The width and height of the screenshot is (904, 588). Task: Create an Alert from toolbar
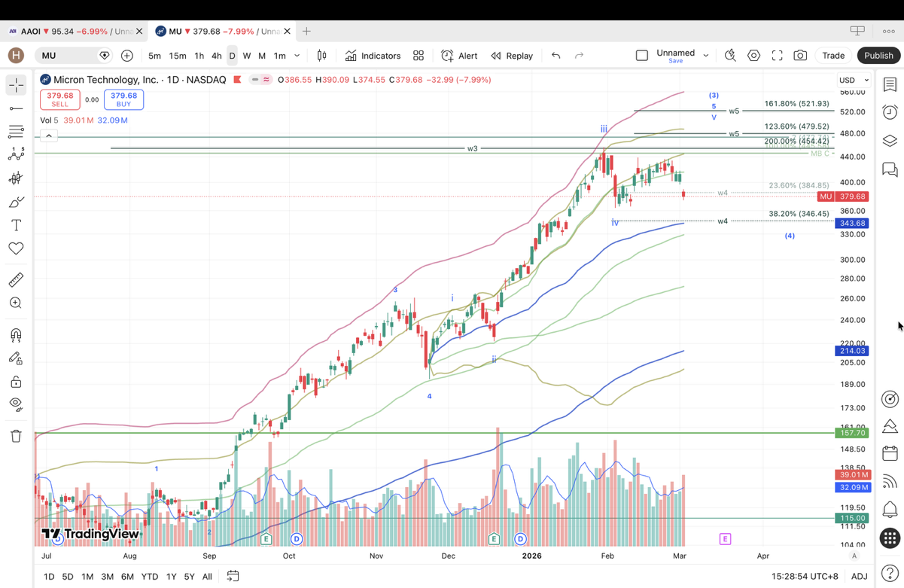pyautogui.click(x=459, y=56)
